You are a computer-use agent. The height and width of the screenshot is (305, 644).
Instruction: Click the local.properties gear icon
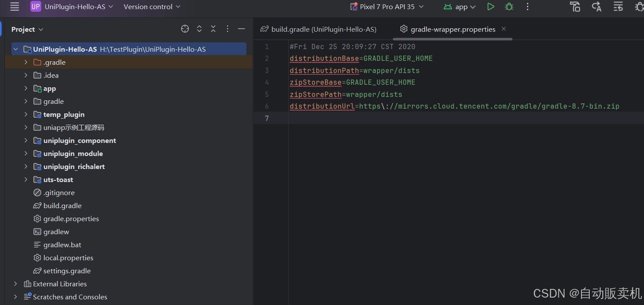point(37,258)
